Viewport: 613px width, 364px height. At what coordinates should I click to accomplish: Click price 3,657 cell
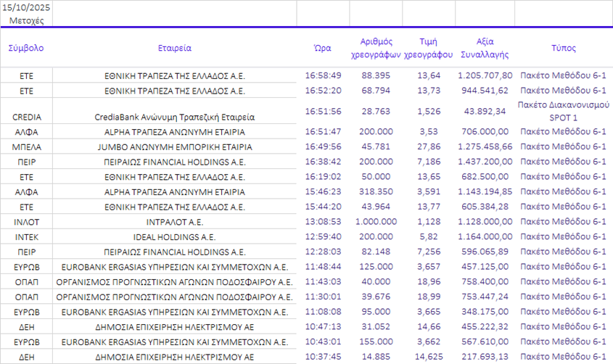pos(429,266)
